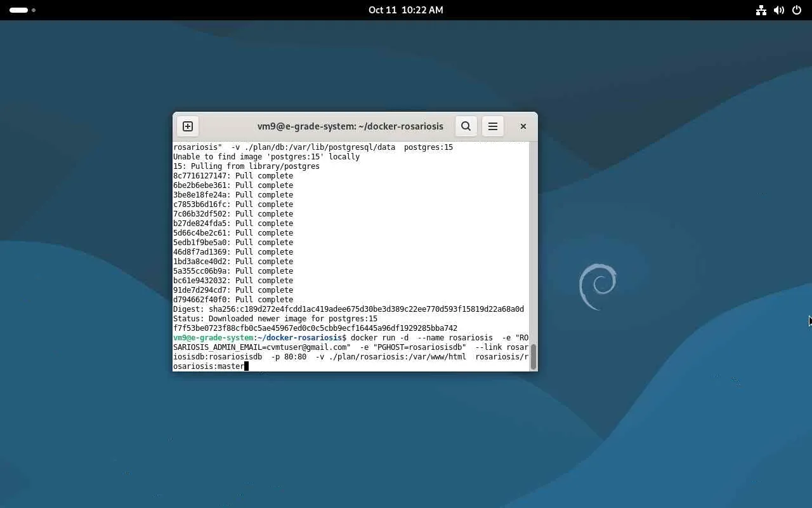Click the line "Unable to find image 'postgres:15' locally"
Image resolution: width=812 pixels, height=508 pixels.
coord(266,157)
